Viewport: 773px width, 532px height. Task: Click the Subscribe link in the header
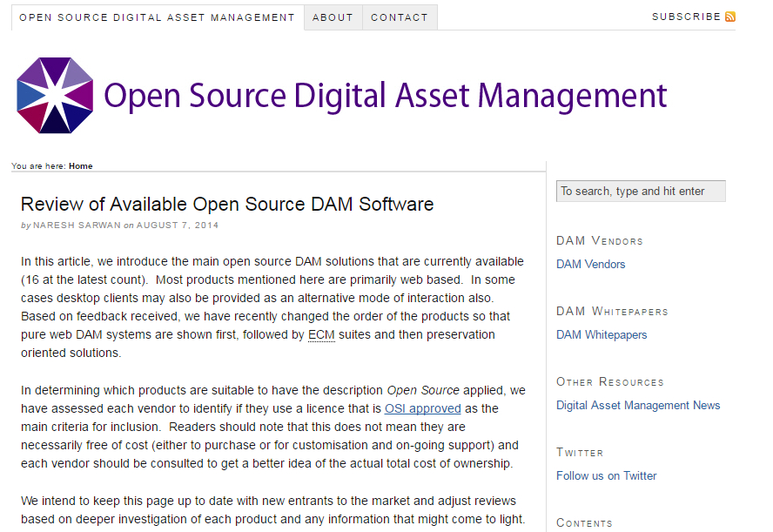(x=686, y=17)
